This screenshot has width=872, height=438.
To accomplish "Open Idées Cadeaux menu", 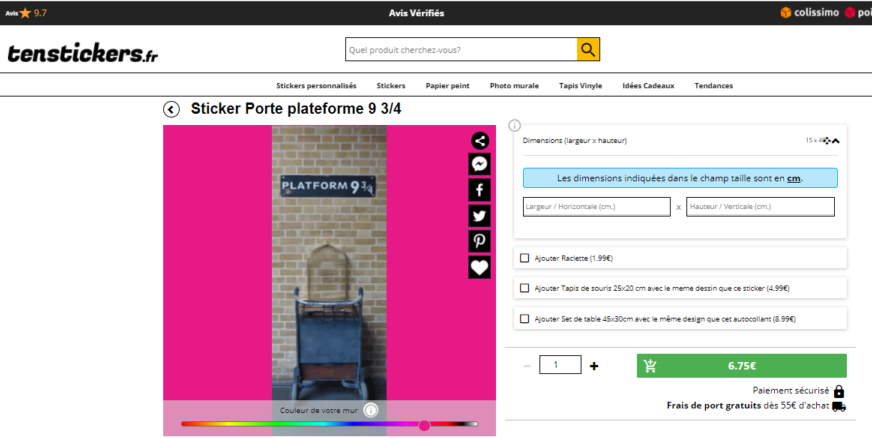I will tap(648, 86).
